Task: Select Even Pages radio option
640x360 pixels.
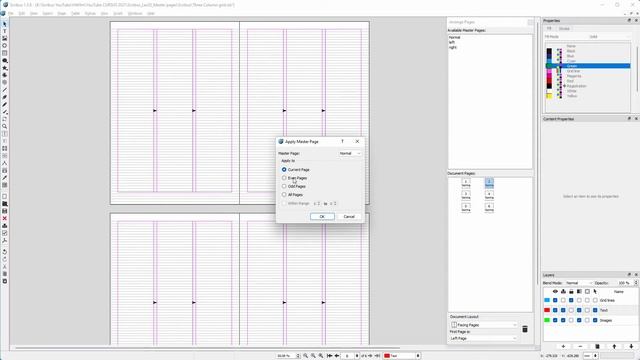Action: 284,178
